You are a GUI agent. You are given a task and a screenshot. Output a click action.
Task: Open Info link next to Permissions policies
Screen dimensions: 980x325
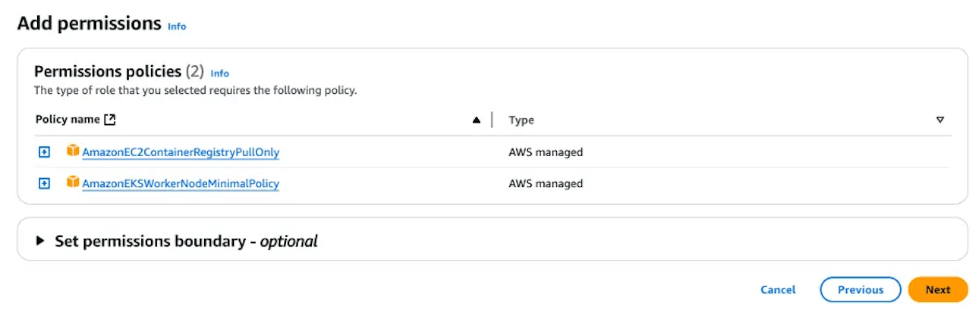(x=219, y=73)
